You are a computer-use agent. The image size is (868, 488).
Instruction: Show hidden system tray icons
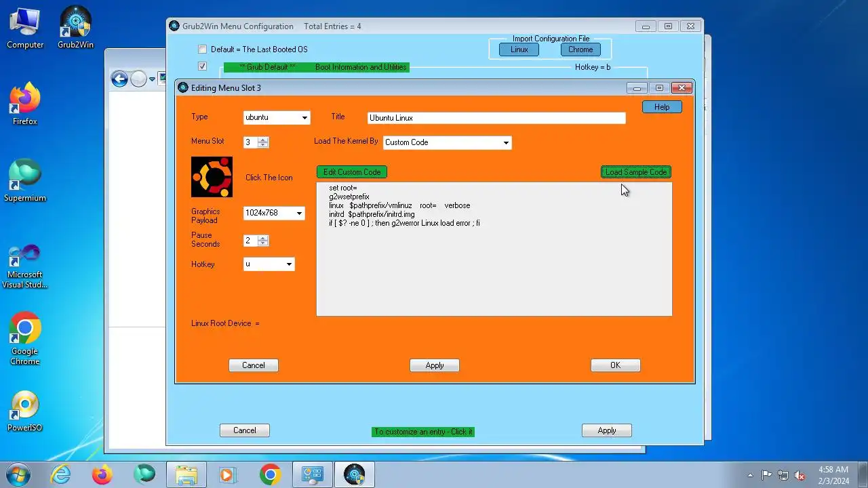click(750, 475)
